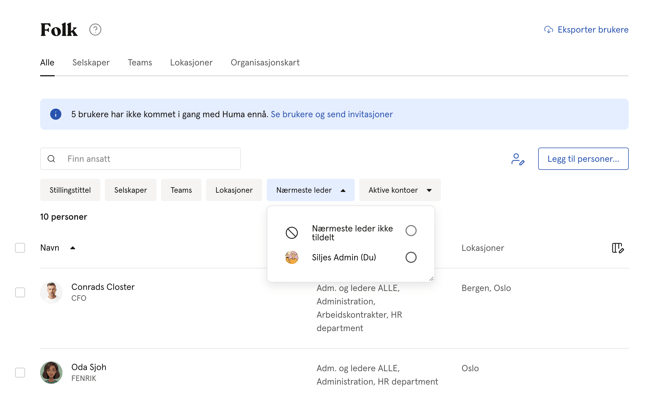Click Oda Sjoh's teams cell text
Viewport: 670px width, 401px height.
377,375
